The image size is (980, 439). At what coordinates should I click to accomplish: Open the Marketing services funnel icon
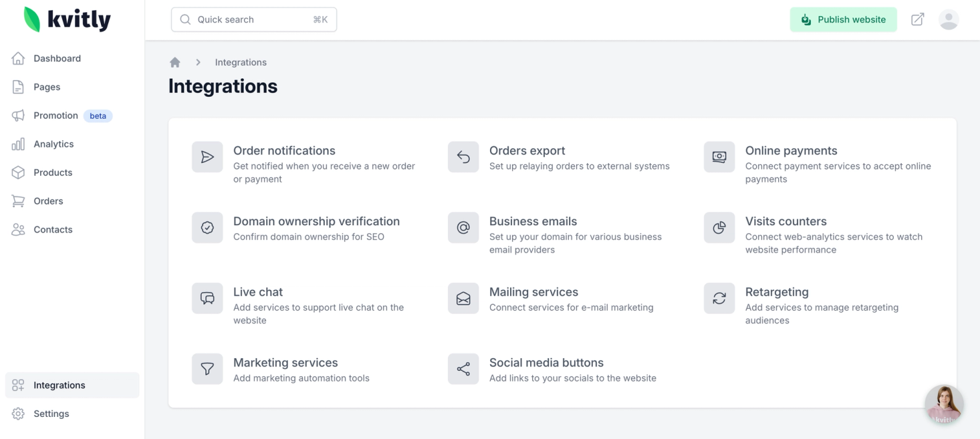pyautogui.click(x=207, y=369)
